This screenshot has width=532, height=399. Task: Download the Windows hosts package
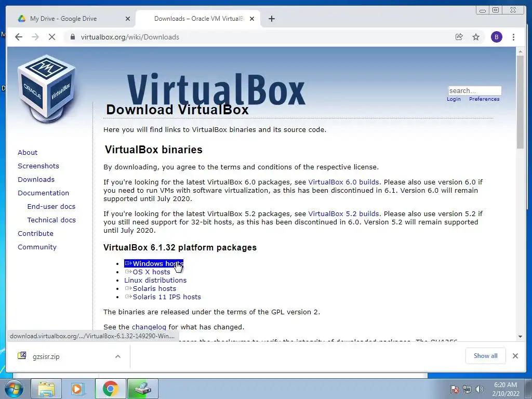click(x=154, y=263)
